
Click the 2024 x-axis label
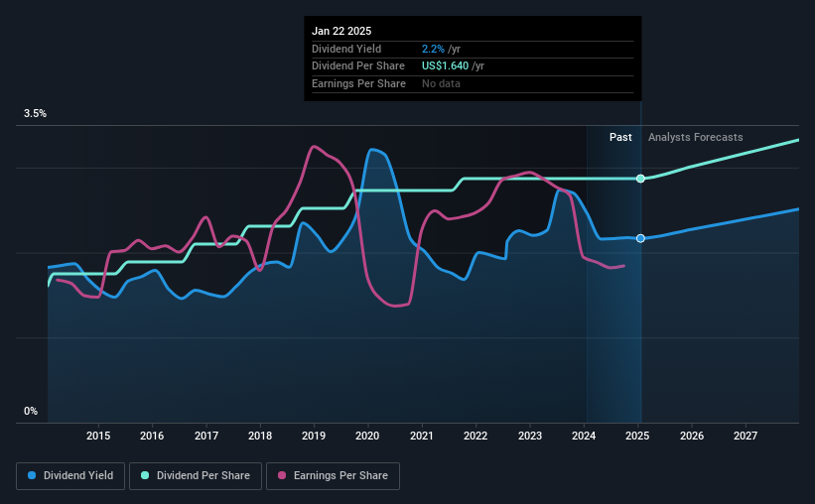[584, 436]
